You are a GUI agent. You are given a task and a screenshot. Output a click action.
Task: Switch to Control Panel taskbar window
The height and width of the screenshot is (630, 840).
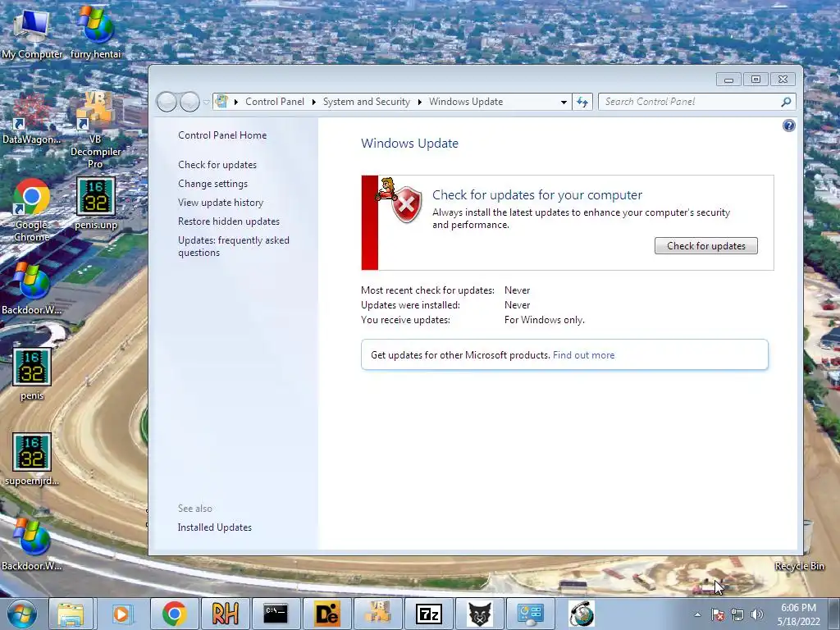pos(531,614)
